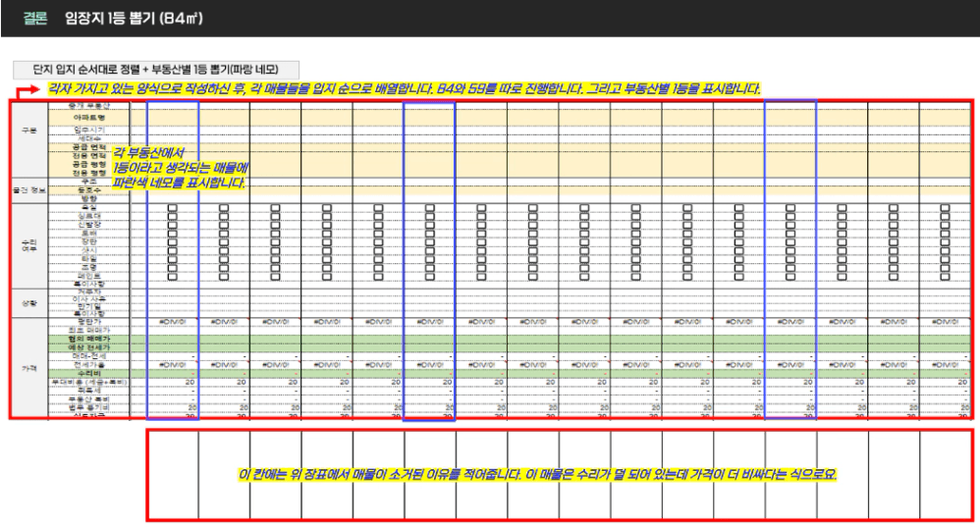Check the 도배 box in the last property column
The image size is (980, 527).
(945, 234)
